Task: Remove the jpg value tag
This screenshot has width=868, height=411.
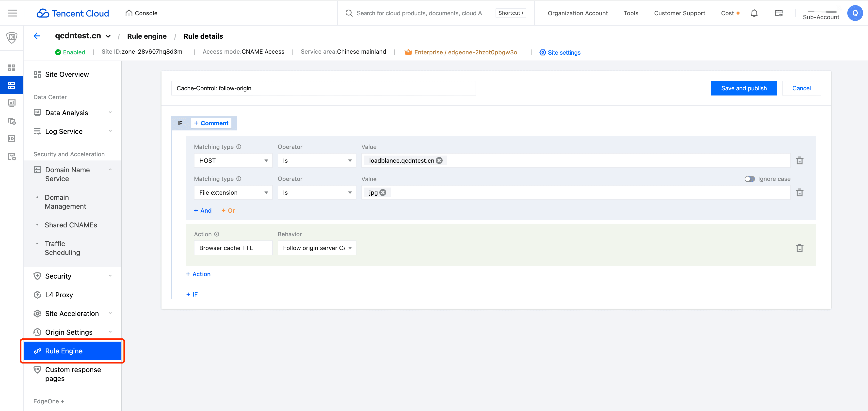Action: 383,193
